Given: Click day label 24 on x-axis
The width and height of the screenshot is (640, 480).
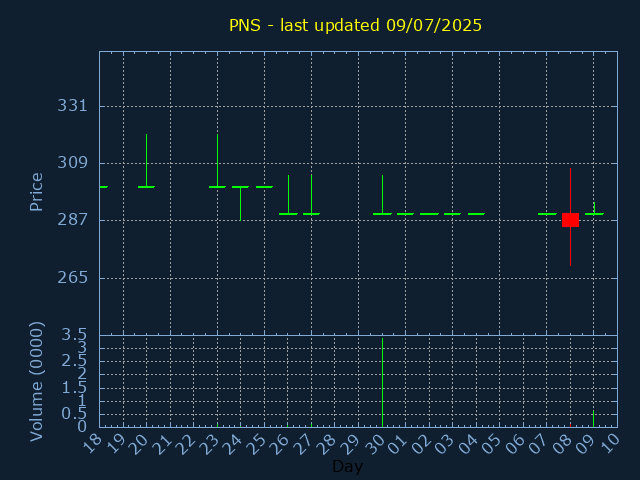Looking at the screenshot, I should pyautogui.click(x=233, y=443).
